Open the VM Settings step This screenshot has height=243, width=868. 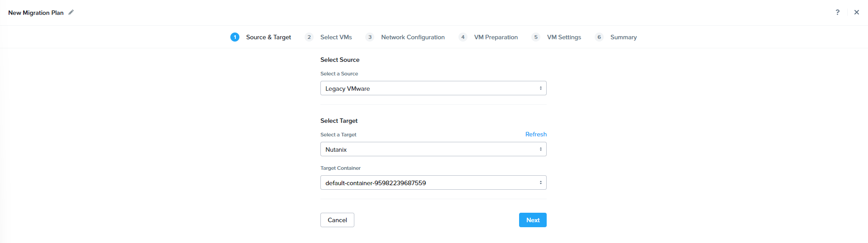tap(564, 37)
